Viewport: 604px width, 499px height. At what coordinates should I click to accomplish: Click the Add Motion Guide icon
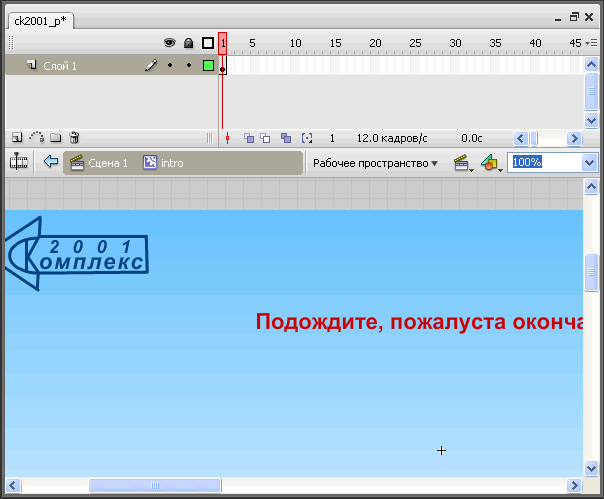pyautogui.click(x=37, y=137)
